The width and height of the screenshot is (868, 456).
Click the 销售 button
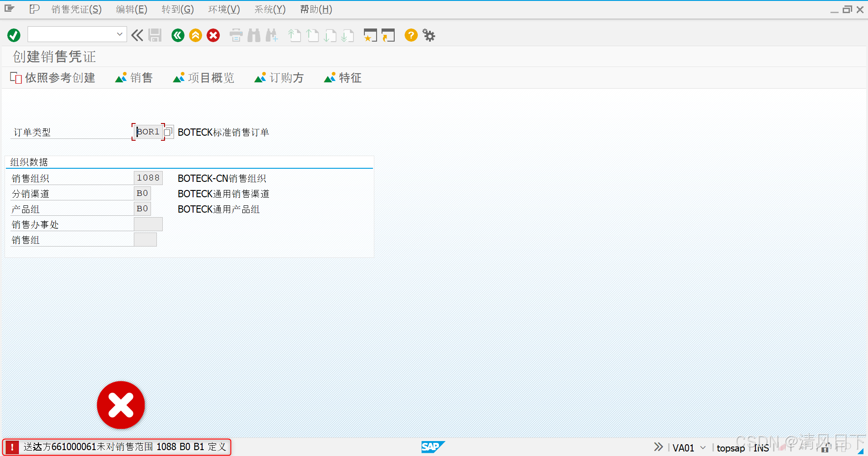pyautogui.click(x=134, y=78)
